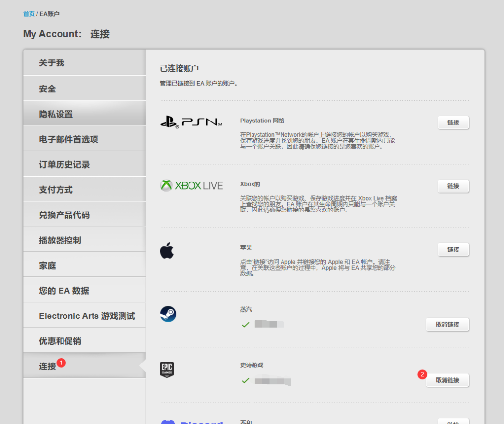
Task: Unlink Steam with 取消链接 button
Action: click(x=447, y=325)
